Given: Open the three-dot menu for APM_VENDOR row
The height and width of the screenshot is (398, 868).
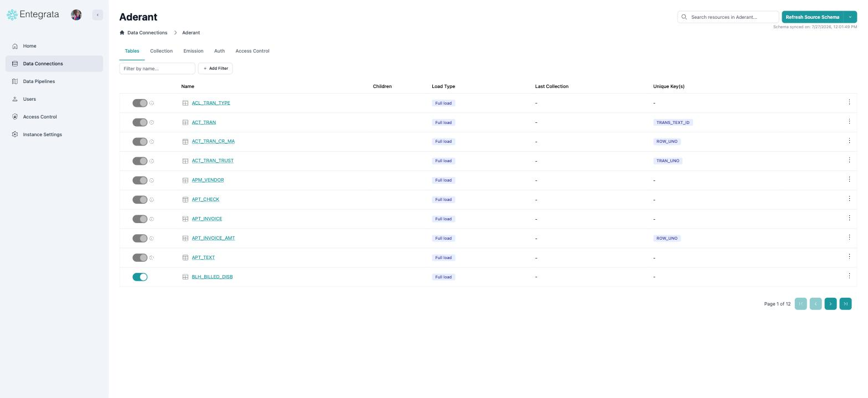Looking at the screenshot, I should click(x=849, y=179).
